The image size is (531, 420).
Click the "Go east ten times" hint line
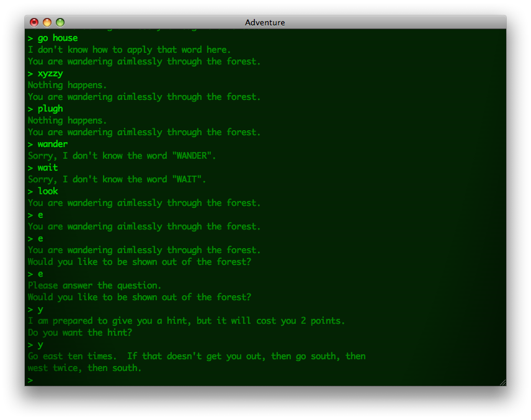pyautogui.click(x=196, y=356)
